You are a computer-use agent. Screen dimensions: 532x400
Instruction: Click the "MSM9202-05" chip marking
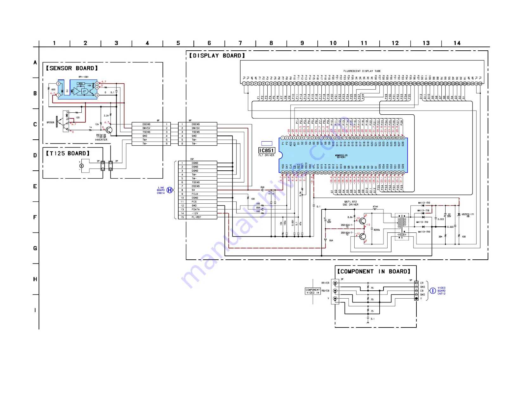point(342,156)
